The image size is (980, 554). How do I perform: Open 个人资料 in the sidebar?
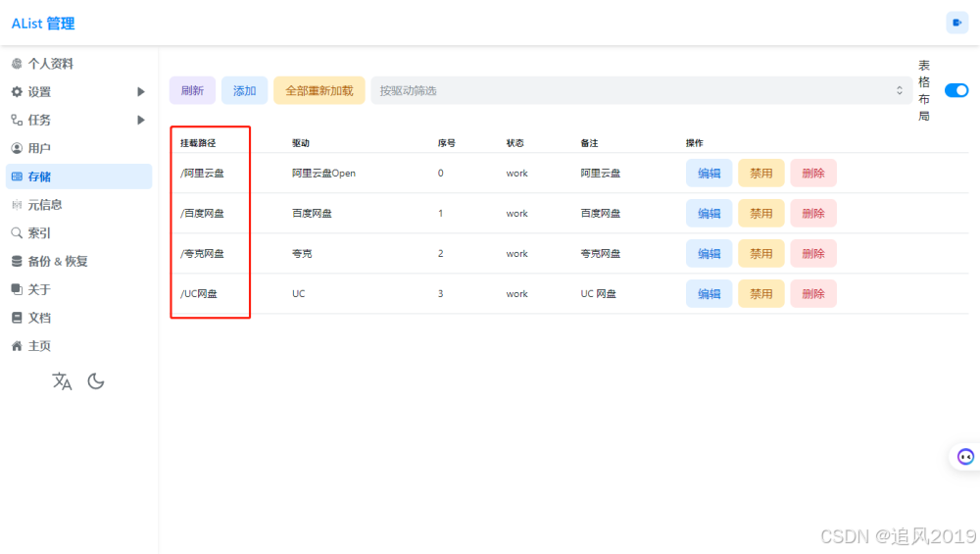78,64
